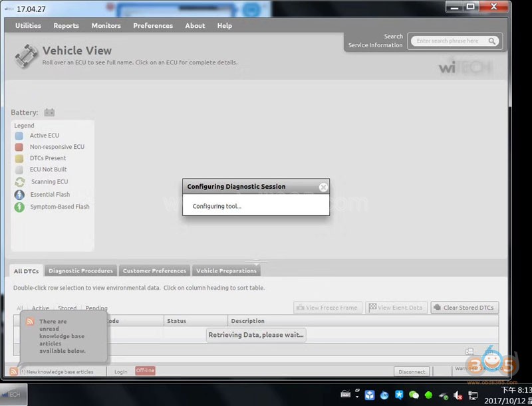Click the Clear Stored DTCs button
This screenshot has height=406, width=532.
464,307
